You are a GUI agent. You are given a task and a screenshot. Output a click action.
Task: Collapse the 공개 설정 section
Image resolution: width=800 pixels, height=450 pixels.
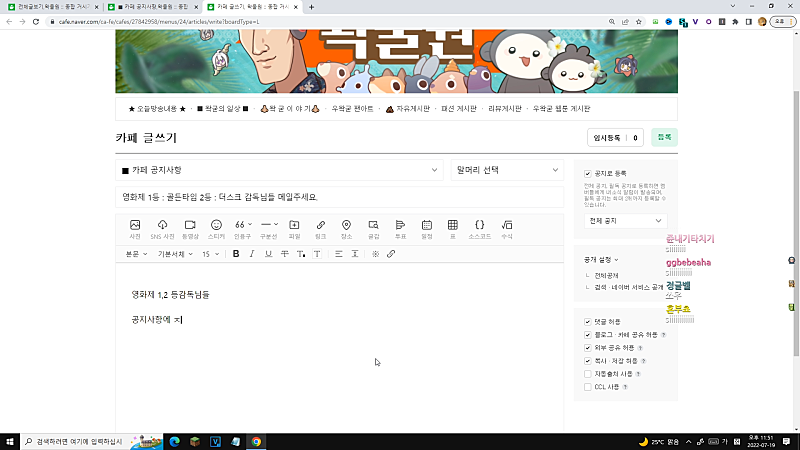[601, 260]
